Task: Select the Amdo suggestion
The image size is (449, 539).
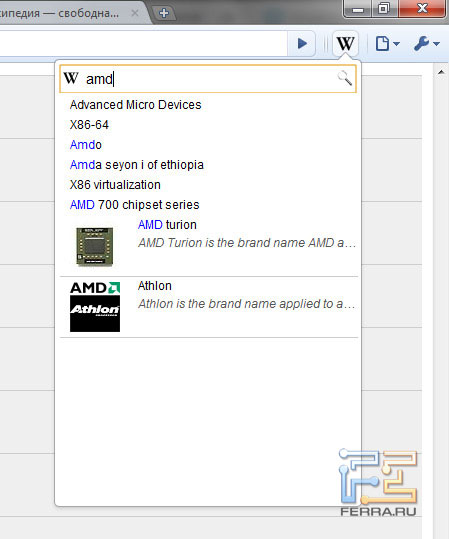Action: [86, 145]
